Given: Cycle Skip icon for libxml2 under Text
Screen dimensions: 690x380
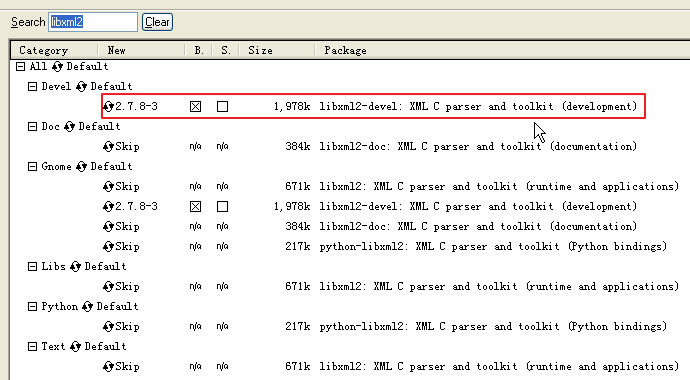Looking at the screenshot, I should (108, 366).
